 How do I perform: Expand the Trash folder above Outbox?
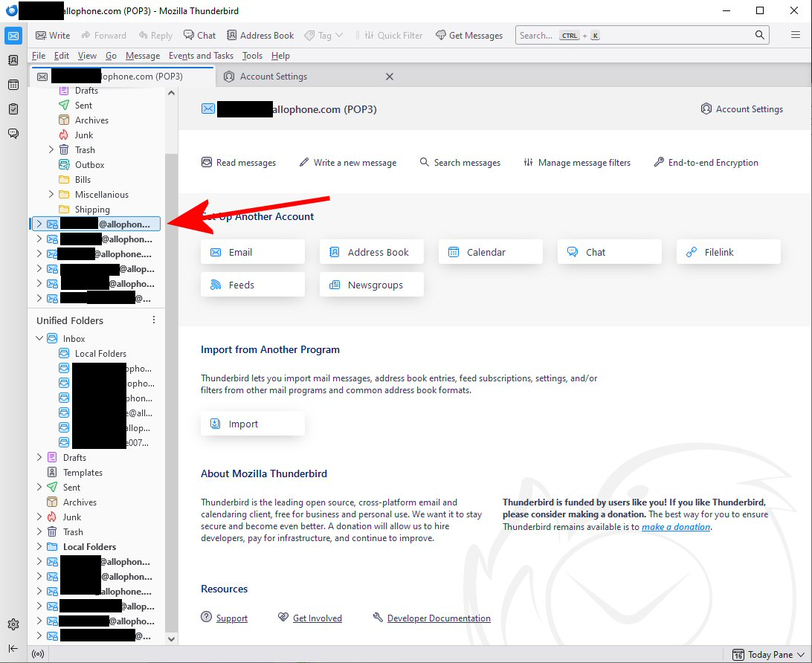click(x=51, y=149)
